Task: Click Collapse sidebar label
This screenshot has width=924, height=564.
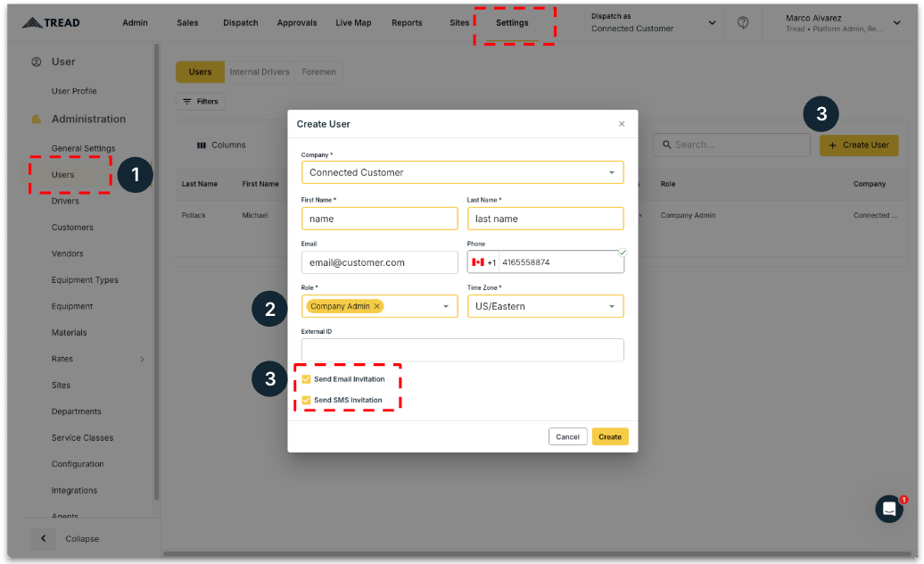Action: point(82,539)
